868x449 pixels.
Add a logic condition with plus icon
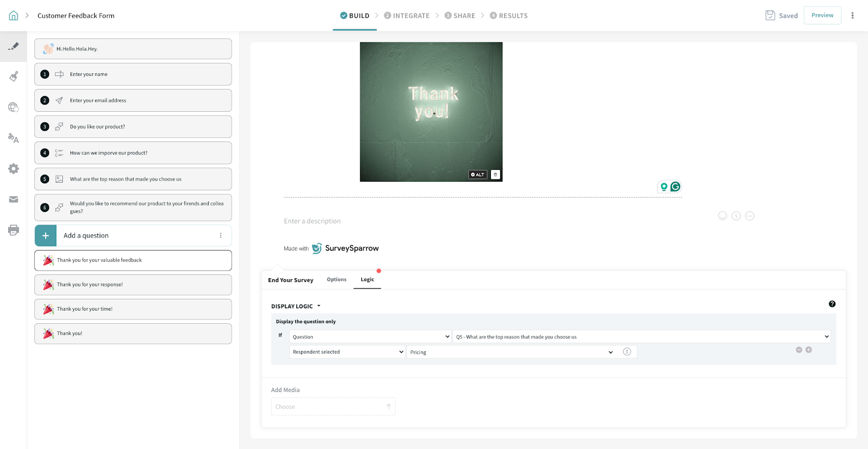point(808,350)
